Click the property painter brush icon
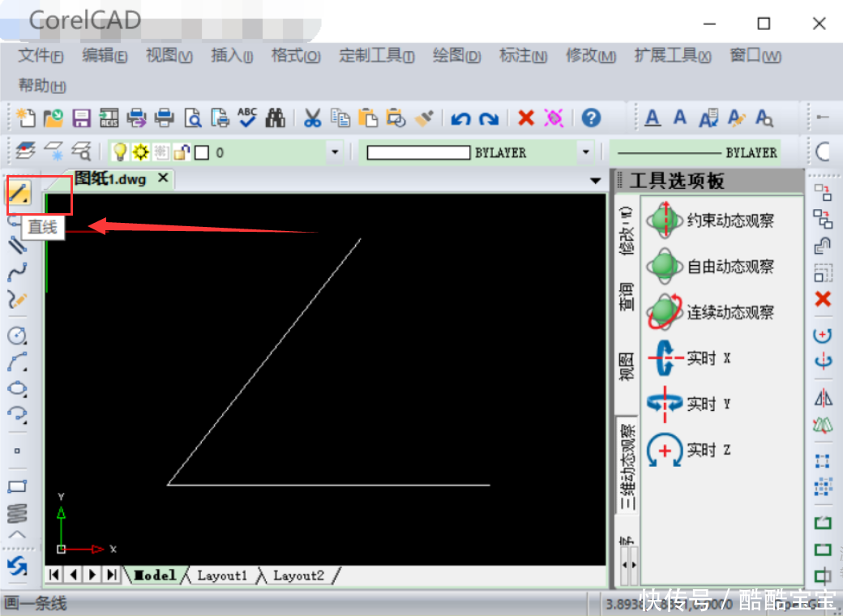843x616 pixels. pyautogui.click(x=424, y=118)
